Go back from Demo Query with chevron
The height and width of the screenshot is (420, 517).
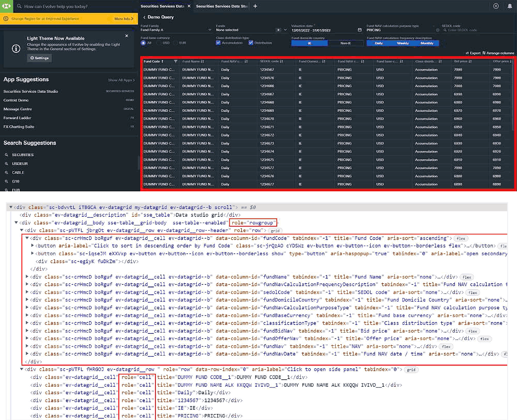(x=144, y=17)
